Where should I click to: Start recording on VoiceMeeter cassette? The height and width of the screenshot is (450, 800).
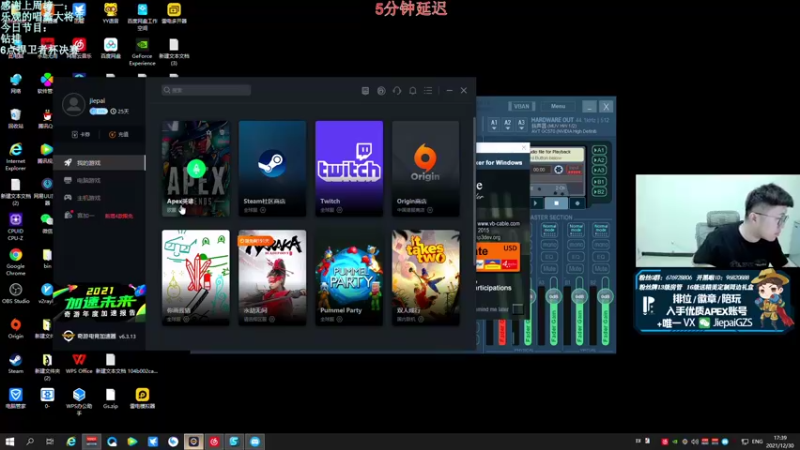(x=578, y=203)
